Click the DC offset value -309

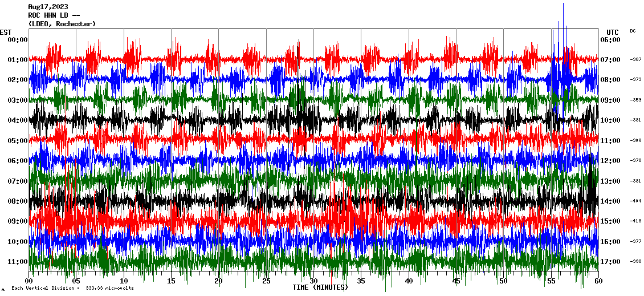click(x=635, y=140)
